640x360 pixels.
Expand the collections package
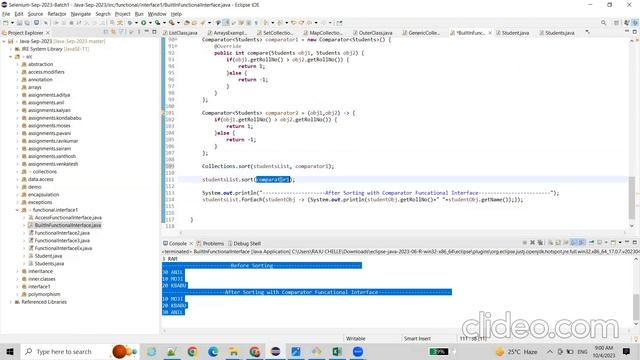tap(17, 171)
